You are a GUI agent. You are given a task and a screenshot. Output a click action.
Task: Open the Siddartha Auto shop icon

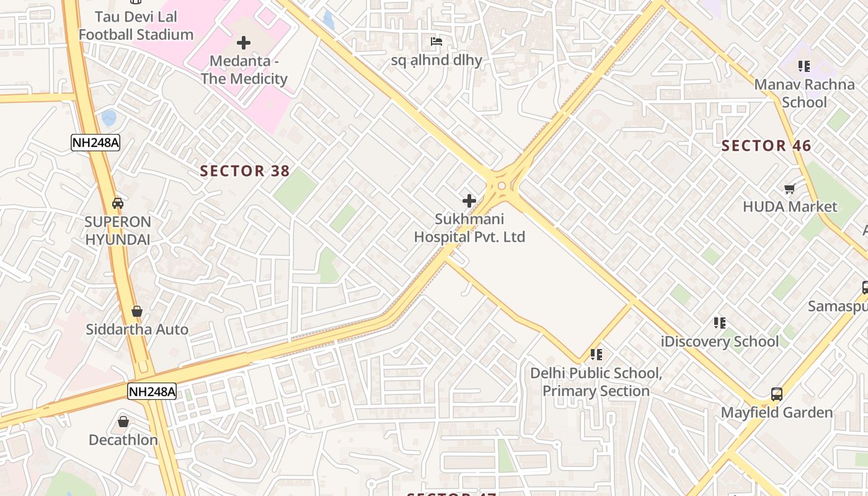[137, 311]
